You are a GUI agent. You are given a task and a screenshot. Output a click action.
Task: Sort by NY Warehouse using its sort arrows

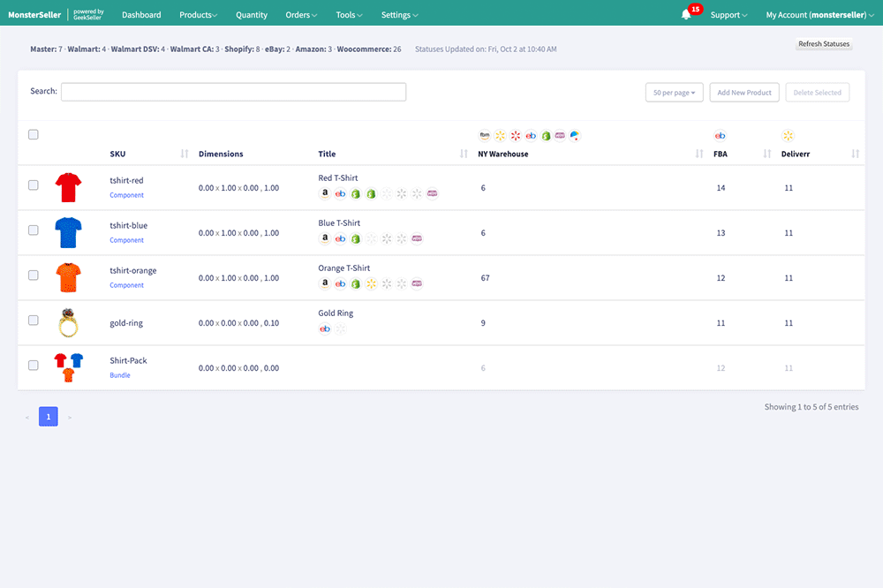click(x=698, y=154)
